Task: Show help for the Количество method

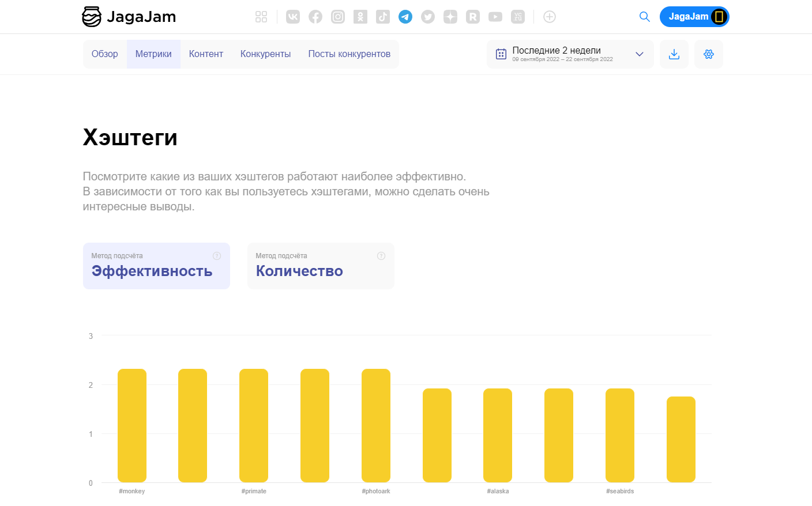Action: click(x=381, y=256)
